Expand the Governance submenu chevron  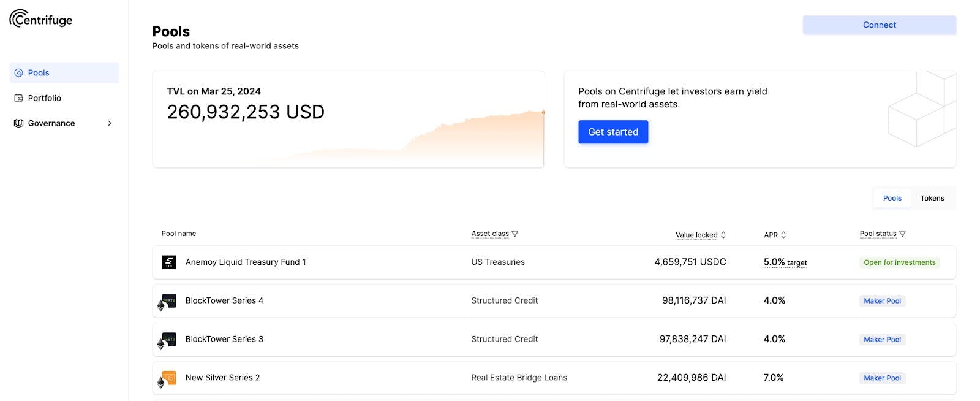(x=110, y=123)
